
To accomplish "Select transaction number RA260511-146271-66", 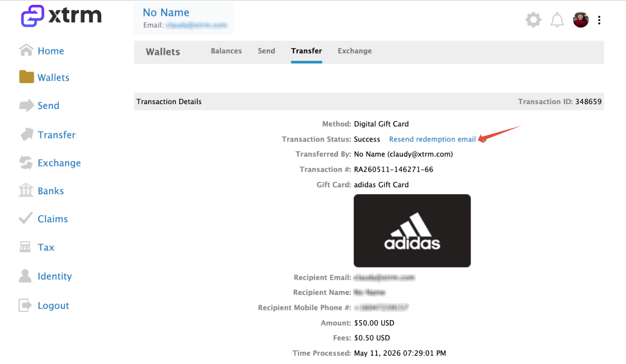I will 394,169.
